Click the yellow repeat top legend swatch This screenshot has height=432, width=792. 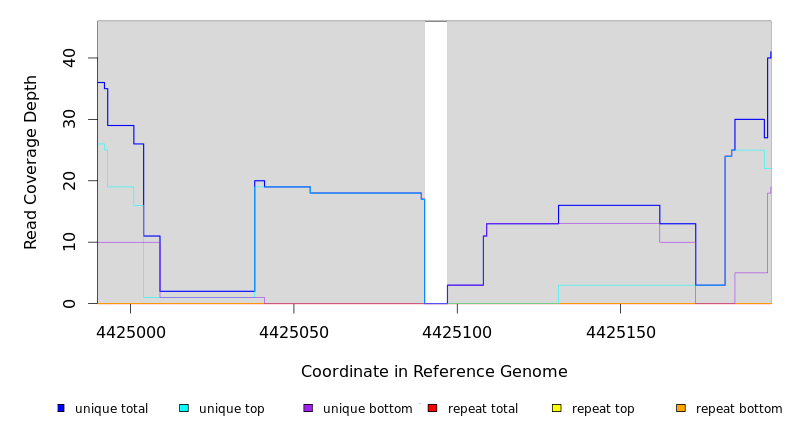pyautogui.click(x=556, y=408)
